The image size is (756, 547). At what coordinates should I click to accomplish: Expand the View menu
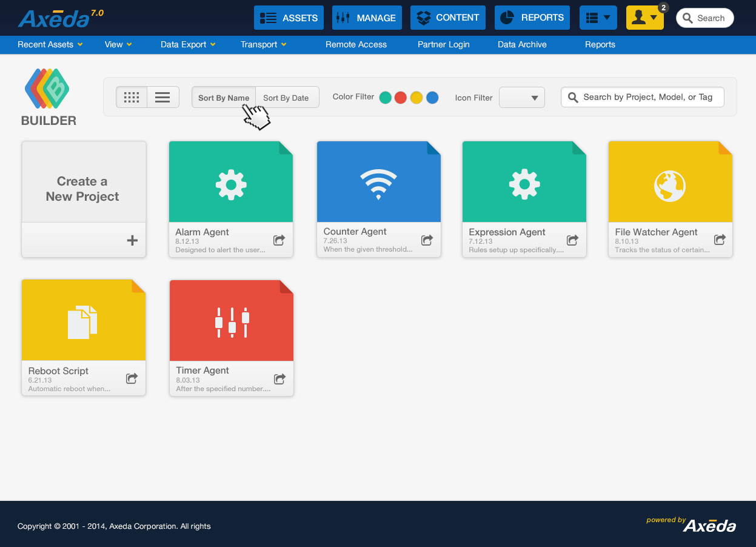118,44
